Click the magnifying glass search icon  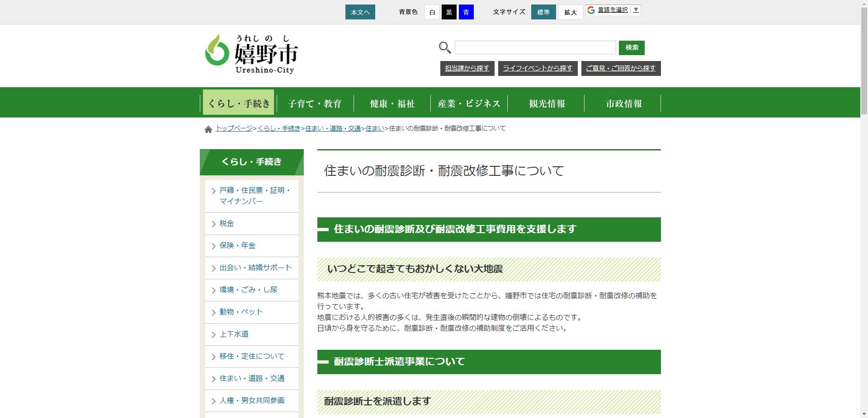pos(444,47)
